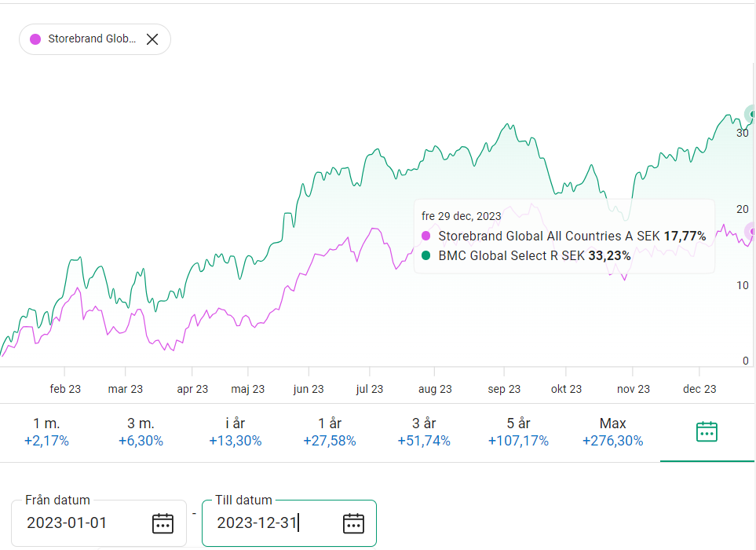Remove the Storebrand Global fund chip
The height and width of the screenshot is (550, 756).
tap(152, 39)
